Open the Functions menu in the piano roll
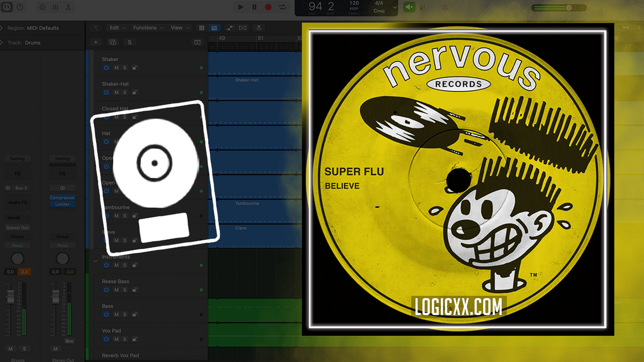644x362 pixels. pos(146,27)
